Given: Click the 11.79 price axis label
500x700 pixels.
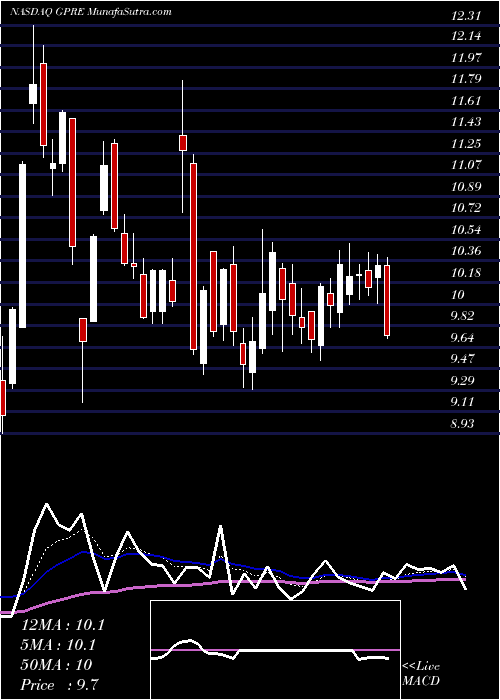Looking at the screenshot, I should pyautogui.click(x=466, y=79).
